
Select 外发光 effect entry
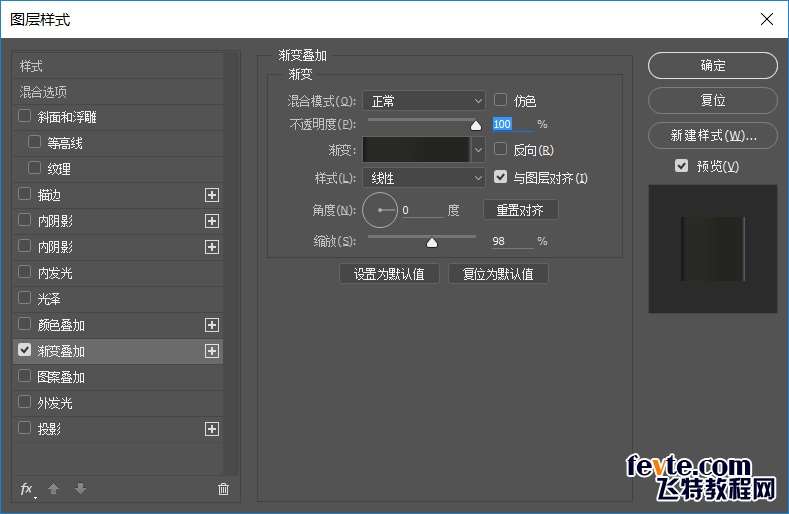coord(118,403)
